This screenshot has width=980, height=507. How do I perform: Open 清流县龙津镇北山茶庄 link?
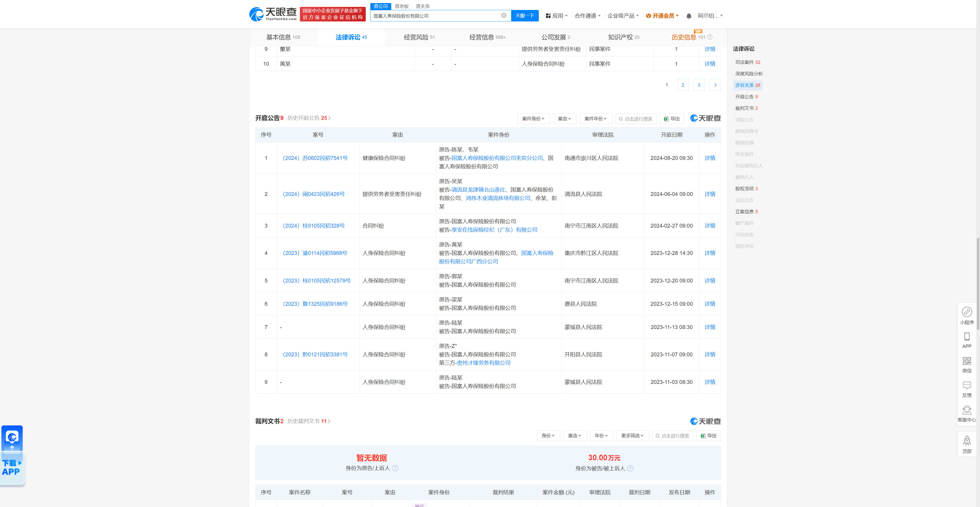(478, 190)
